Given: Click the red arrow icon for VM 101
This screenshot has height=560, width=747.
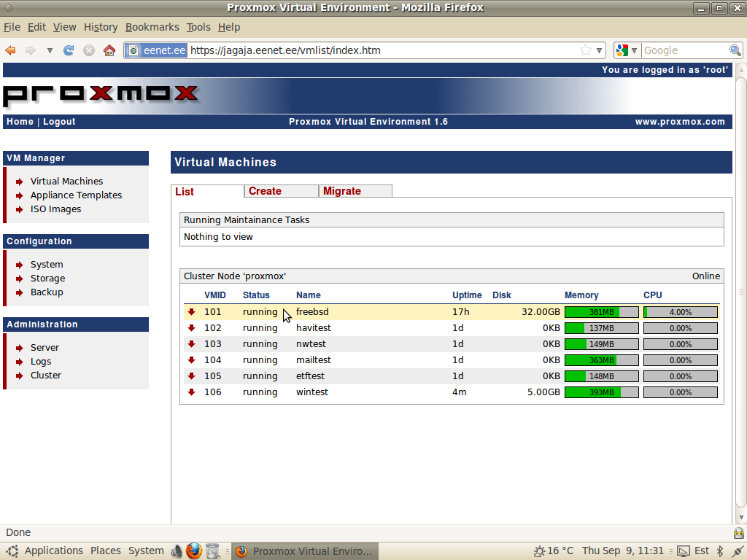Looking at the screenshot, I should [192, 312].
